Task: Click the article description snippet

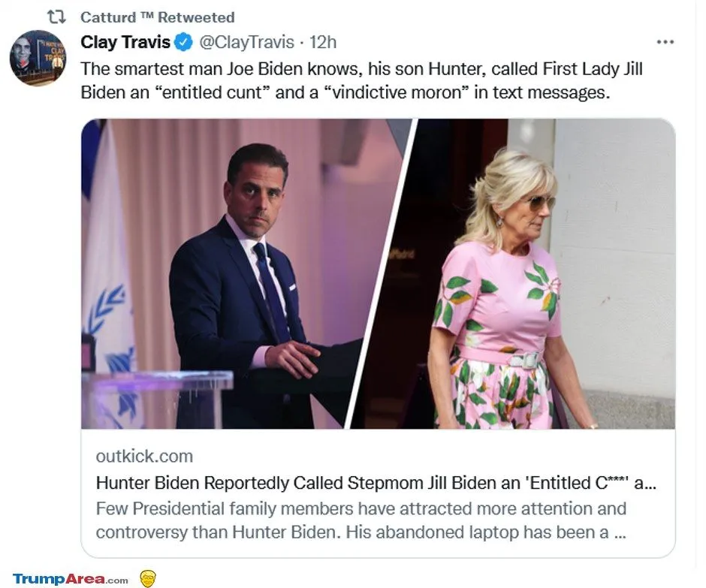Action: coord(361,520)
